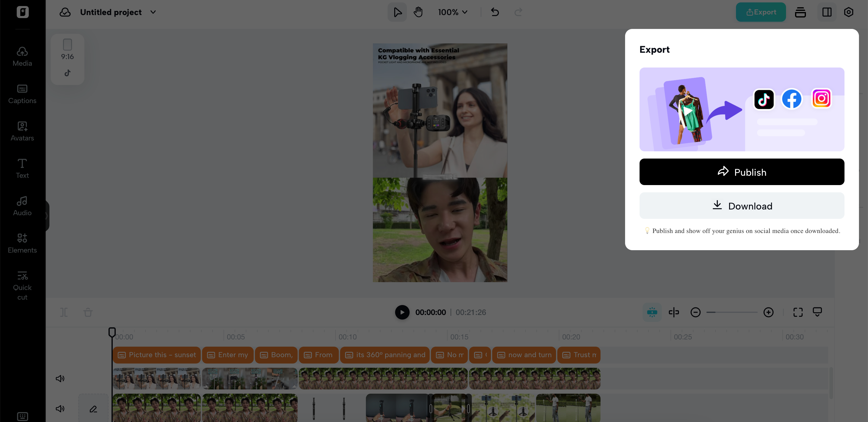Click the timeline zoom slider
This screenshot has height=422, width=868.
731,312
